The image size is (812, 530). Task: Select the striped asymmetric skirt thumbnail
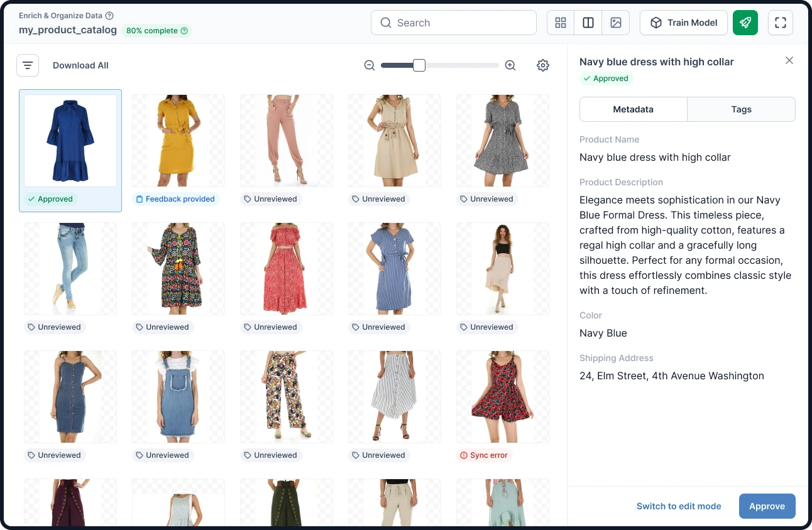tap(395, 397)
